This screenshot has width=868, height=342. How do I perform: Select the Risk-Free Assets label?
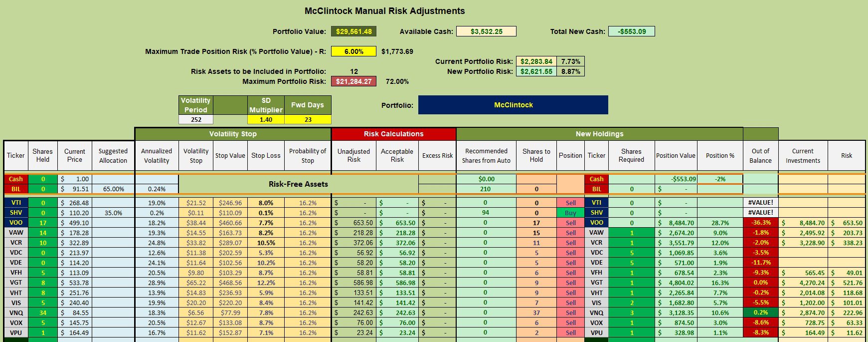(298, 184)
